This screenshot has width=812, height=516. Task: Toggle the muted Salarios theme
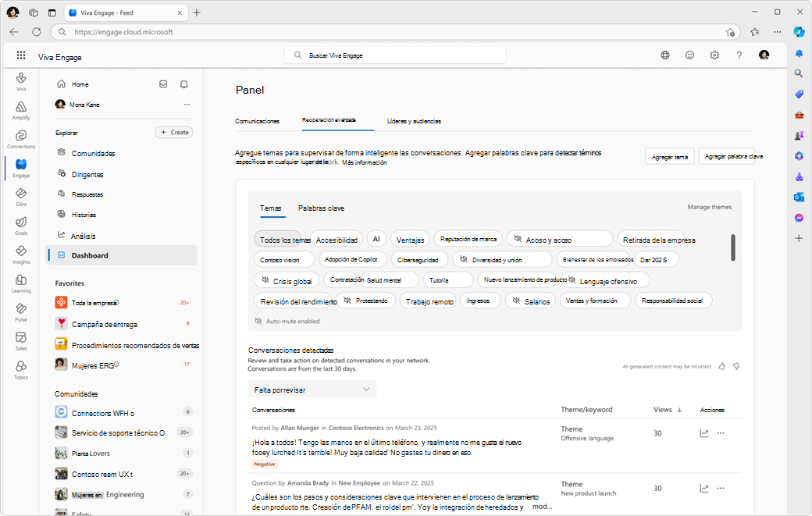click(530, 301)
